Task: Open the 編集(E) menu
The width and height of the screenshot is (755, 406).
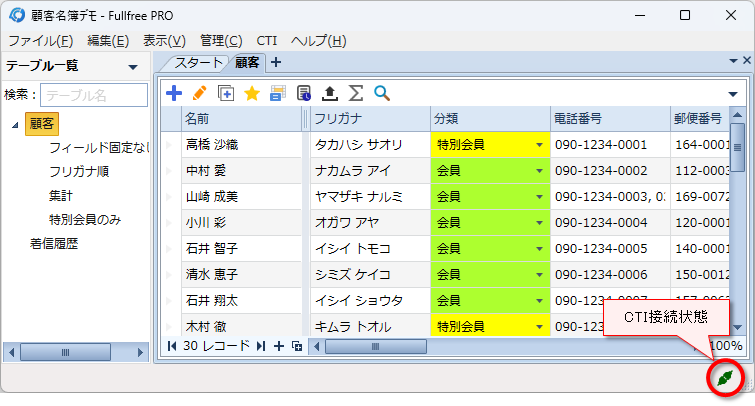Action: click(108, 41)
